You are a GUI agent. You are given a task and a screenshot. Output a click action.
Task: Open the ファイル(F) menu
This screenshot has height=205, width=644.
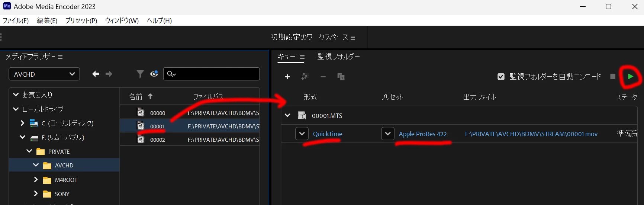coord(16,21)
